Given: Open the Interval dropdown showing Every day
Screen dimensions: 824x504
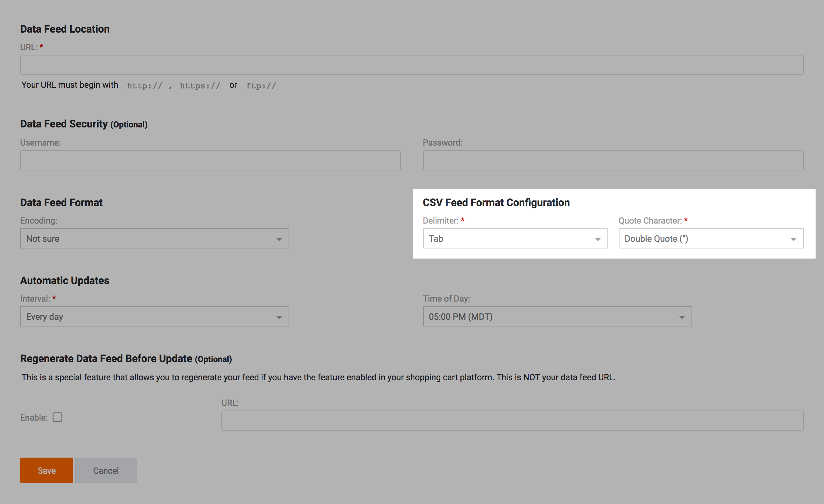Looking at the screenshot, I should (x=154, y=317).
